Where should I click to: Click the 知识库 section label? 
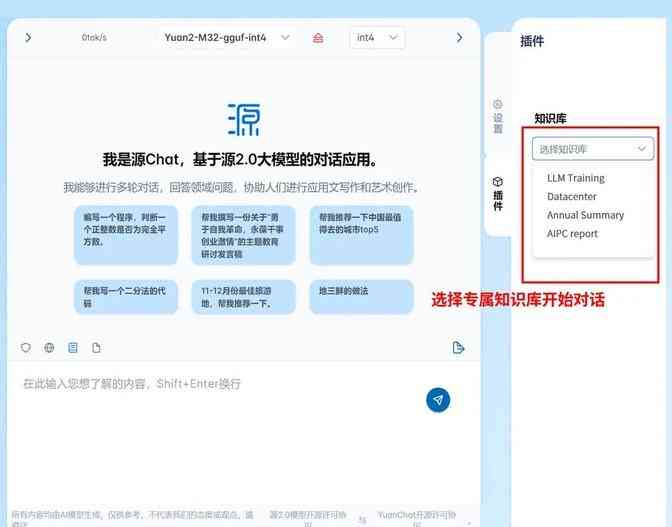[550, 119]
